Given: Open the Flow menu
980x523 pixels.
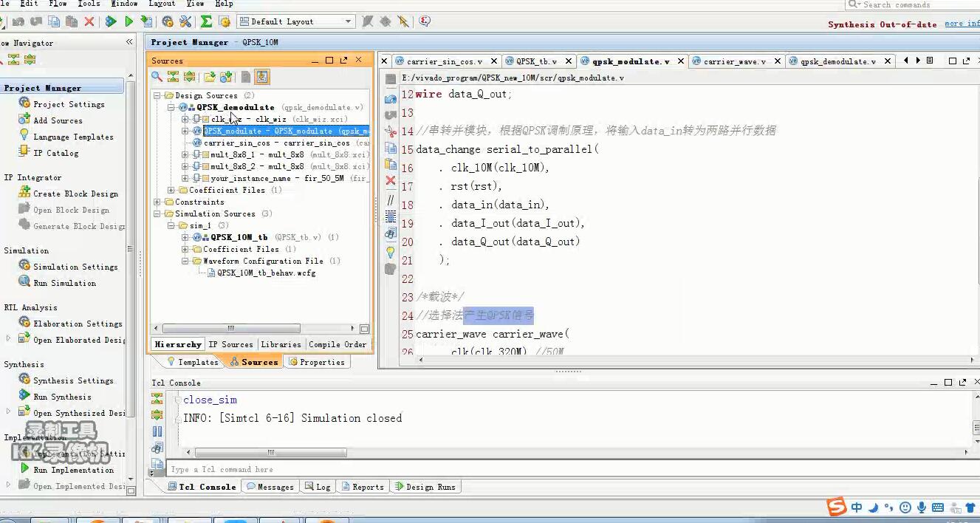Looking at the screenshot, I should (x=58, y=4).
